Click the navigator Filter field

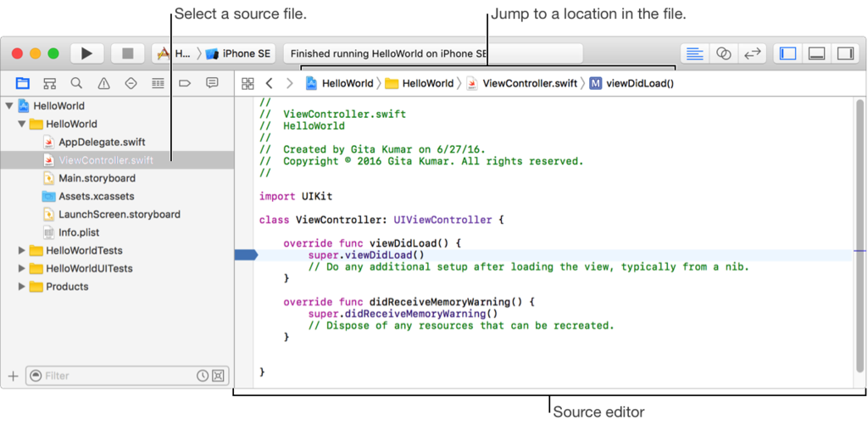click(x=127, y=376)
